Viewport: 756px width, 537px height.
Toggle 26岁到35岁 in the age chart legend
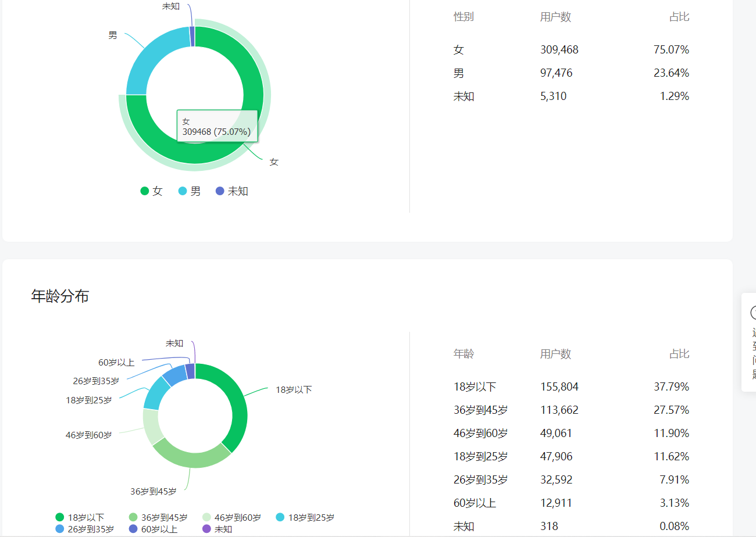pyautogui.click(x=85, y=529)
